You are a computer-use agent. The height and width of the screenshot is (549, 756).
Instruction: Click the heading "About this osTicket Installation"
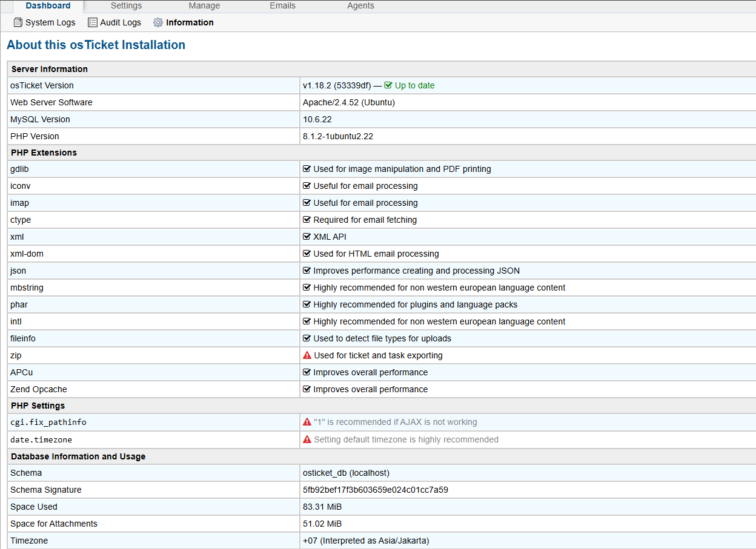coord(96,45)
